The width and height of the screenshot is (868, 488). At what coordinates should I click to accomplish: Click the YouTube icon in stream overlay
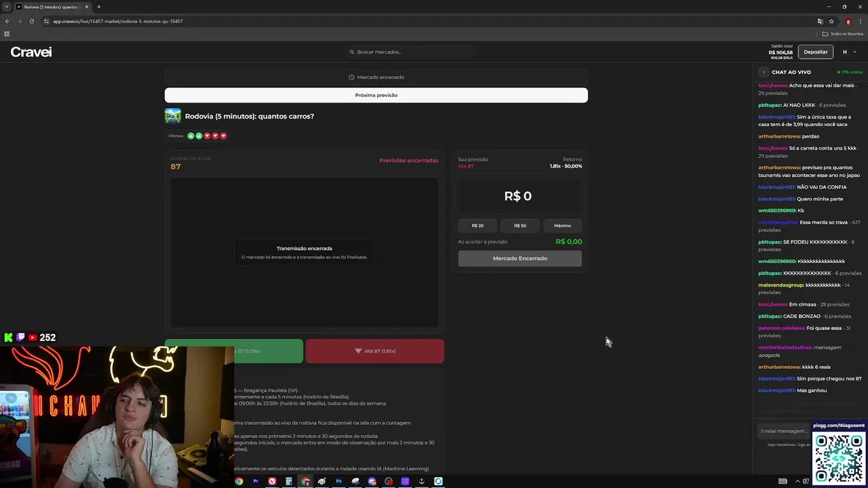pos(32,338)
